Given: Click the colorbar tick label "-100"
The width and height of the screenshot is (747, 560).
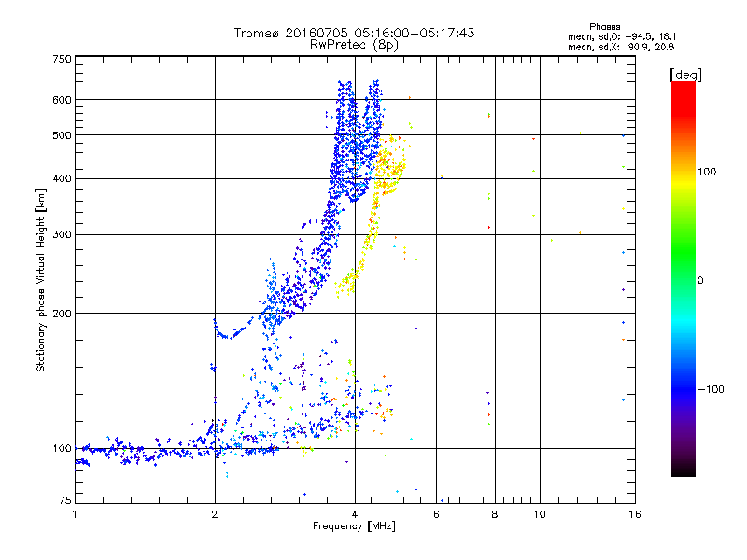Looking at the screenshot, I should 711,389.
